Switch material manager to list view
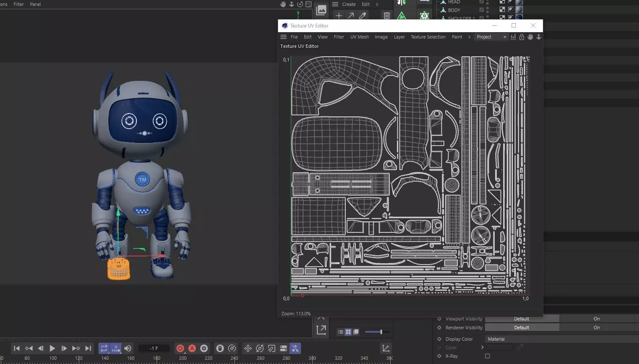This screenshot has width=639, height=364. (x=340, y=332)
